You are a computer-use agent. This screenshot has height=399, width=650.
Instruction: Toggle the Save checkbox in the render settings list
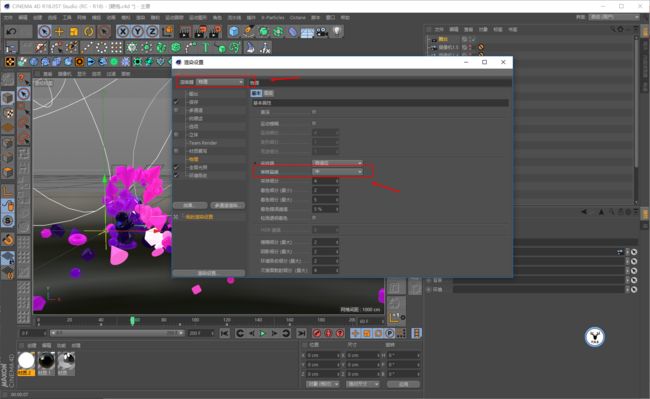point(177,102)
